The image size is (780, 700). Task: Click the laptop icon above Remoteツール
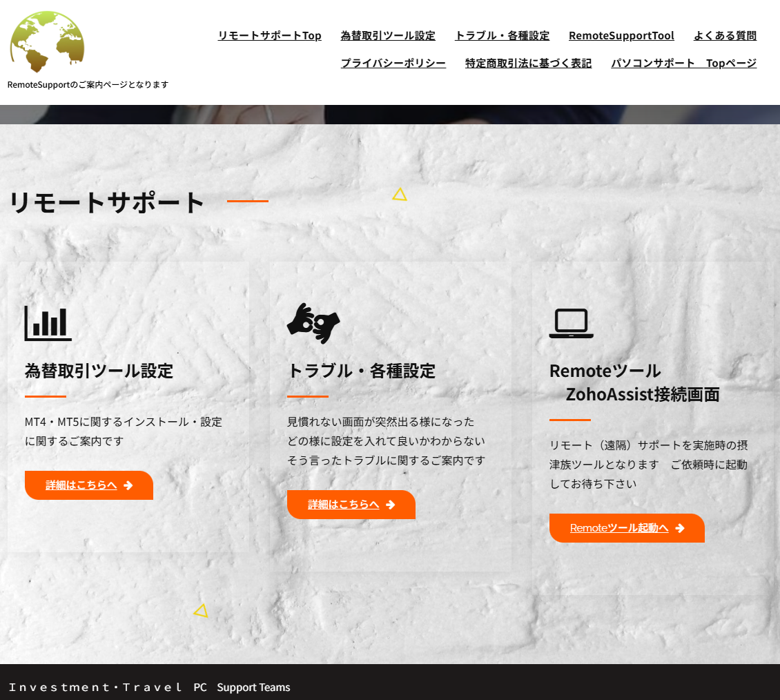[571, 323]
